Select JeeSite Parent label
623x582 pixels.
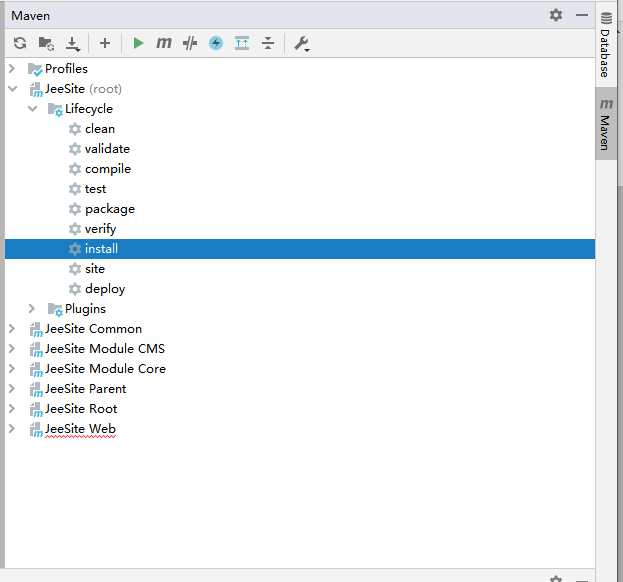[85, 389]
